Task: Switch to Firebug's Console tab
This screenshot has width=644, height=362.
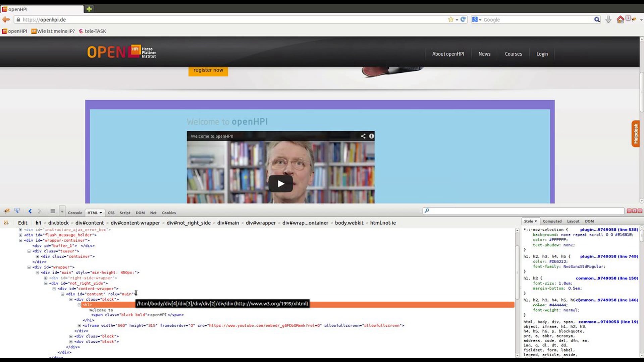Action: pyautogui.click(x=75, y=213)
